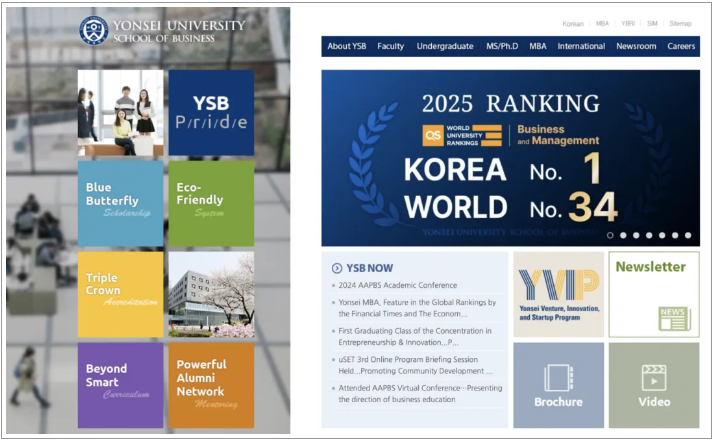
Task: Click the Eco-Friendly System green tile
Action: (211, 203)
